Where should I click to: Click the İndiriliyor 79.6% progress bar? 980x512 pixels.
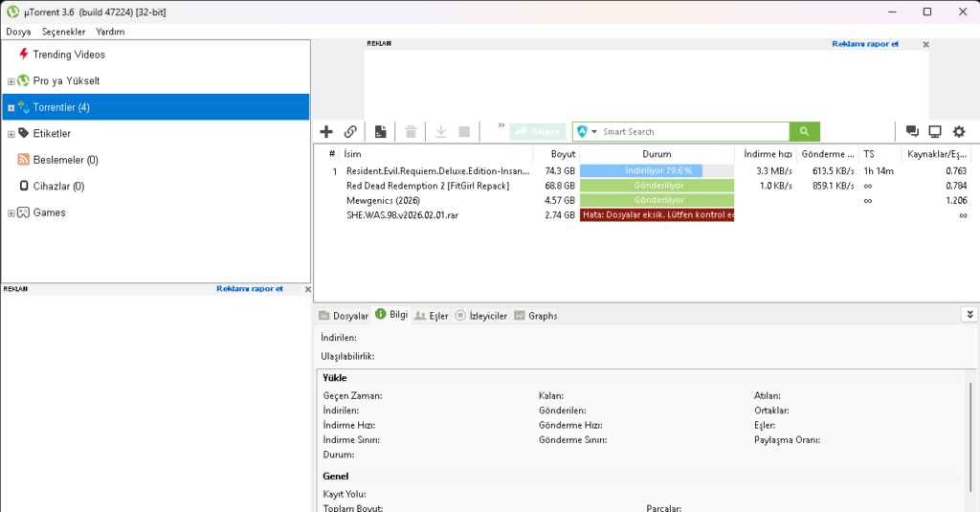click(657, 170)
